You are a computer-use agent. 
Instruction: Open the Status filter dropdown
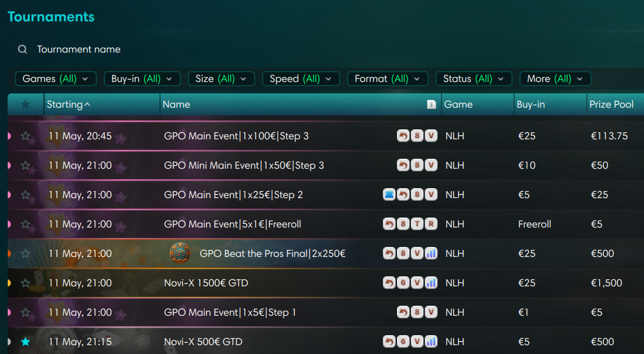pyautogui.click(x=474, y=79)
